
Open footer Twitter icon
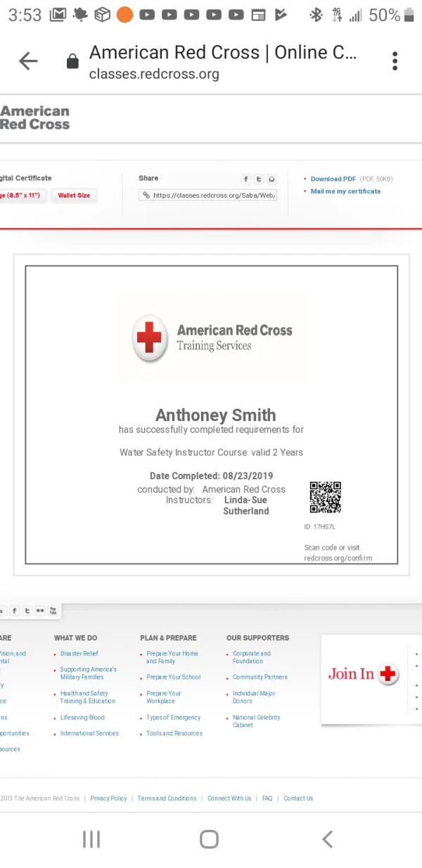pos(27,611)
